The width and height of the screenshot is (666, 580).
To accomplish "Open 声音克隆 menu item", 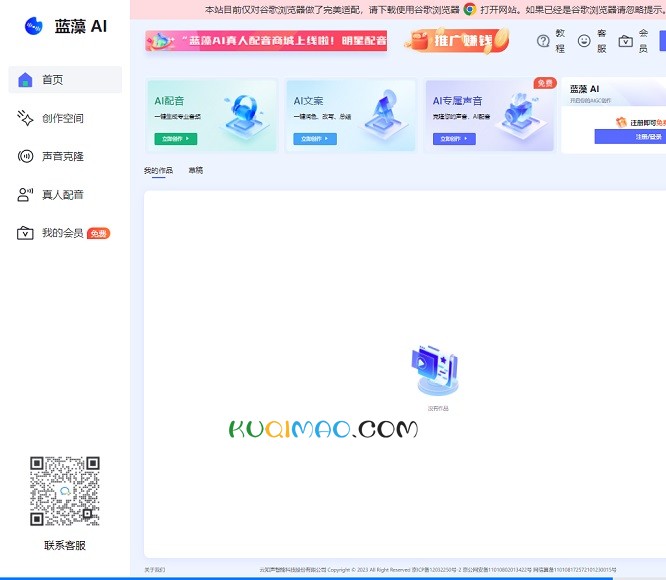I will pos(65,156).
